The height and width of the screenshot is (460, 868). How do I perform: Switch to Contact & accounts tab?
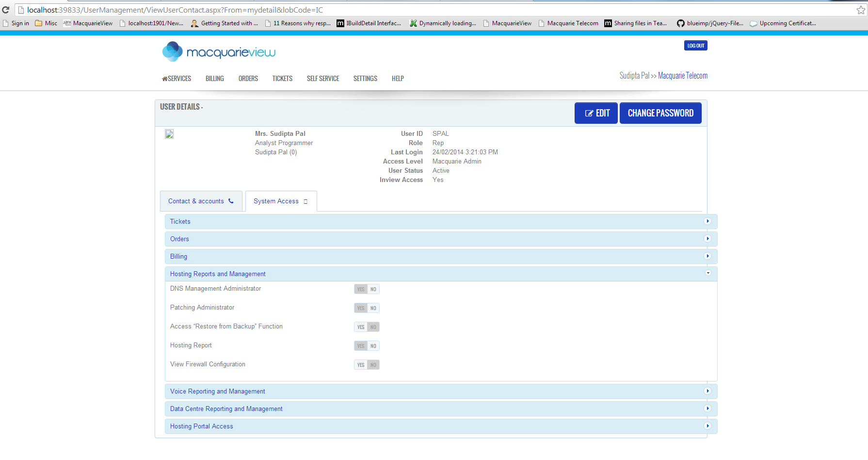coord(201,201)
